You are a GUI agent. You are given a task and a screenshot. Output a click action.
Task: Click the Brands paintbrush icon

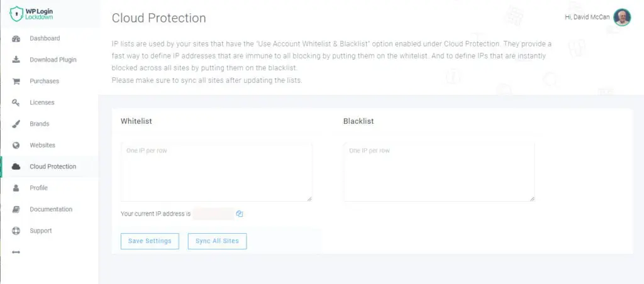[16, 124]
